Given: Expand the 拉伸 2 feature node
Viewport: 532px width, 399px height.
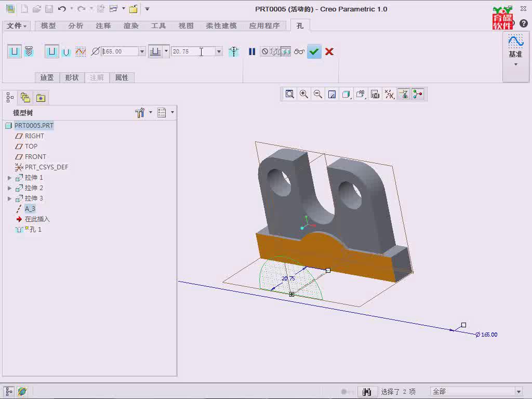Looking at the screenshot, I should pyautogui.click(x=9, y=188).
